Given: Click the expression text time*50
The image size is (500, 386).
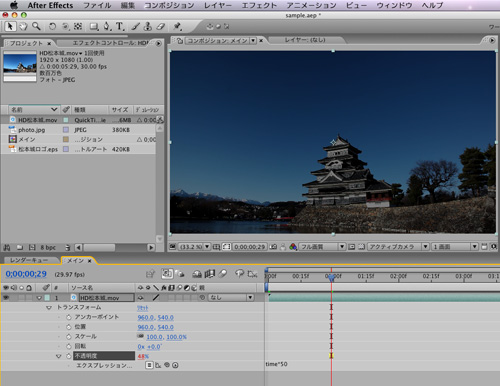Looking at the screenshot, I should tap(276, 364).
